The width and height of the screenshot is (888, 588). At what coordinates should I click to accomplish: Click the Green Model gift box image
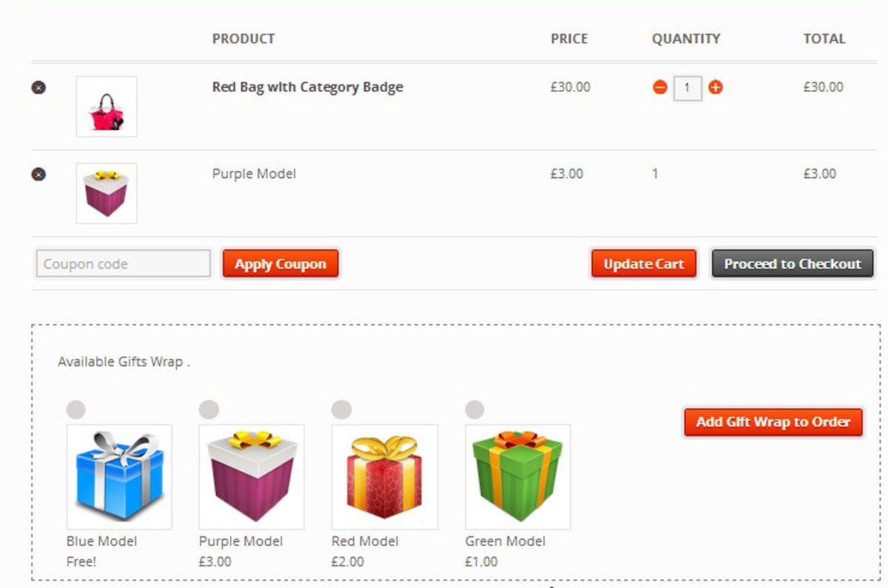tap(518, 477)
